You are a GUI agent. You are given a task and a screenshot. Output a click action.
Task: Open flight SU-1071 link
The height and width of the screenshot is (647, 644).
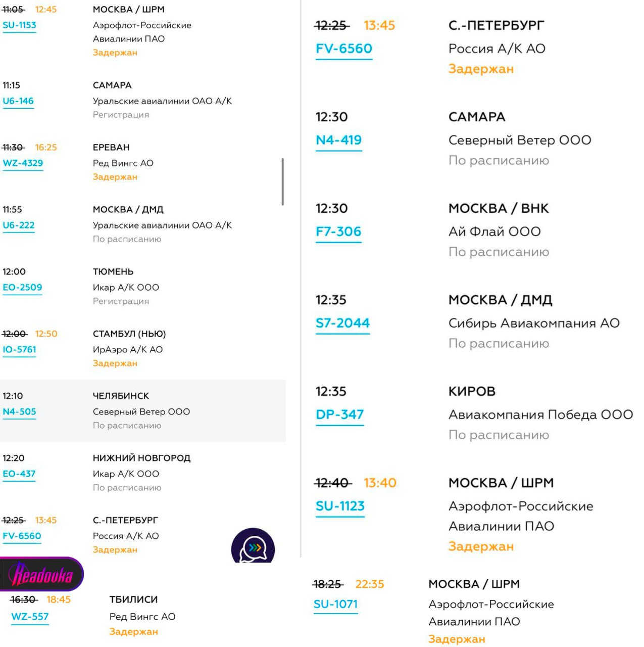coord(335,604)
